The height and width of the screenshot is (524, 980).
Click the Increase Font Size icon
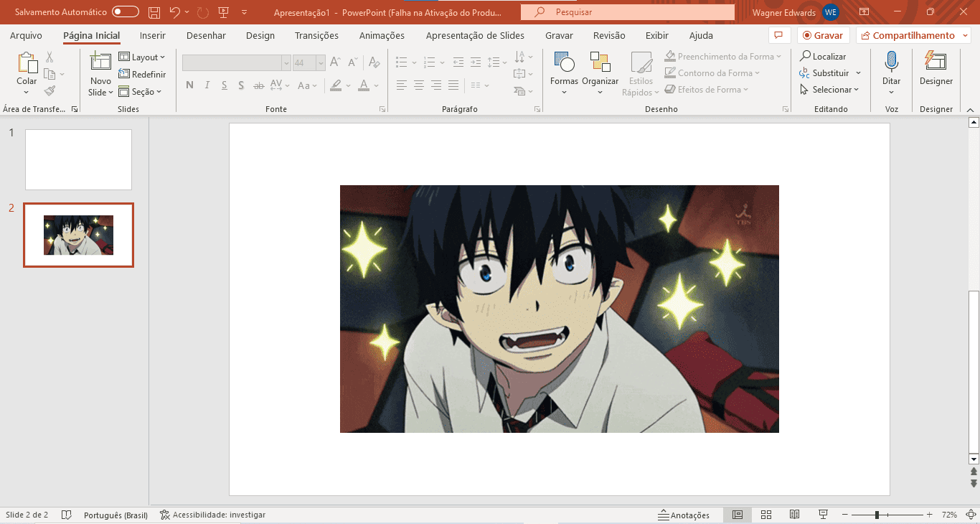pyautogui.click(x=336, y=63)
